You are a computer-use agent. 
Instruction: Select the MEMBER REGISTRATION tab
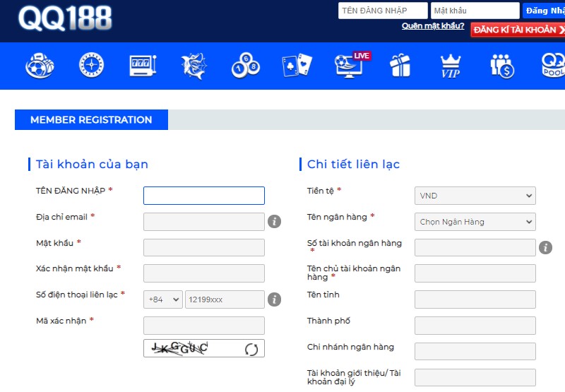coord(91,119)
